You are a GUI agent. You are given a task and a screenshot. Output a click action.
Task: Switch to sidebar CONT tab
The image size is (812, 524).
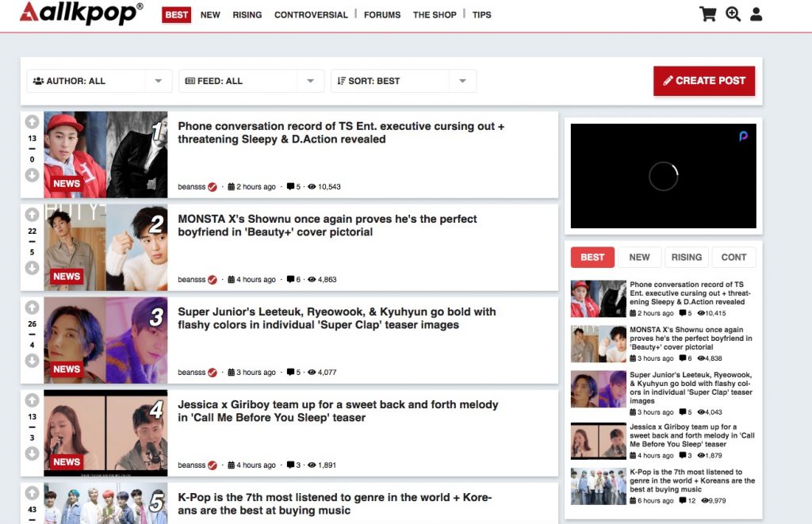pos(733,258)
